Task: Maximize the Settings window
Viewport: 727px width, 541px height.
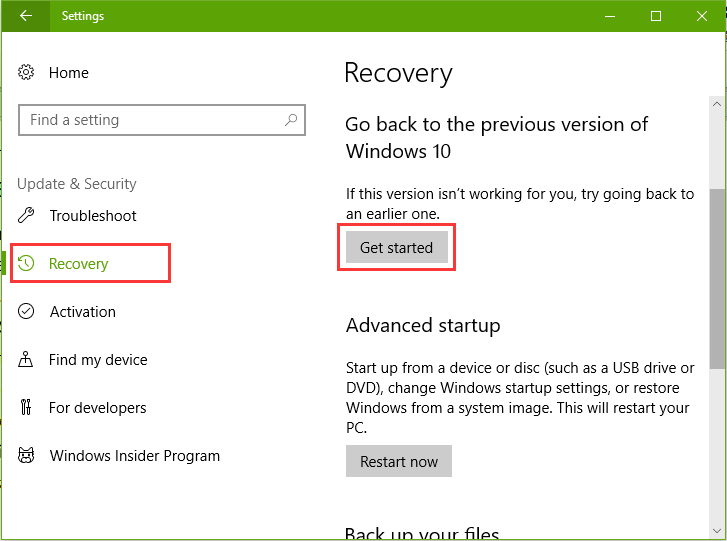Action: pos(656,16)
